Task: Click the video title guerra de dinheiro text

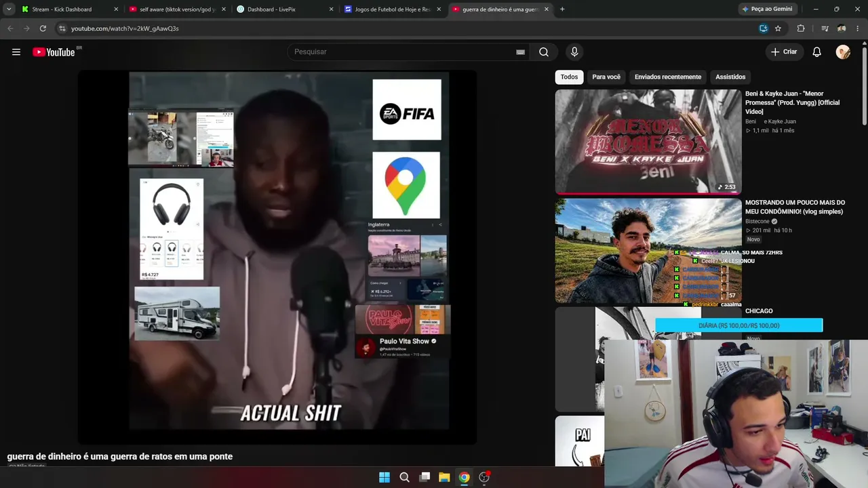Action: pos(120,457)
